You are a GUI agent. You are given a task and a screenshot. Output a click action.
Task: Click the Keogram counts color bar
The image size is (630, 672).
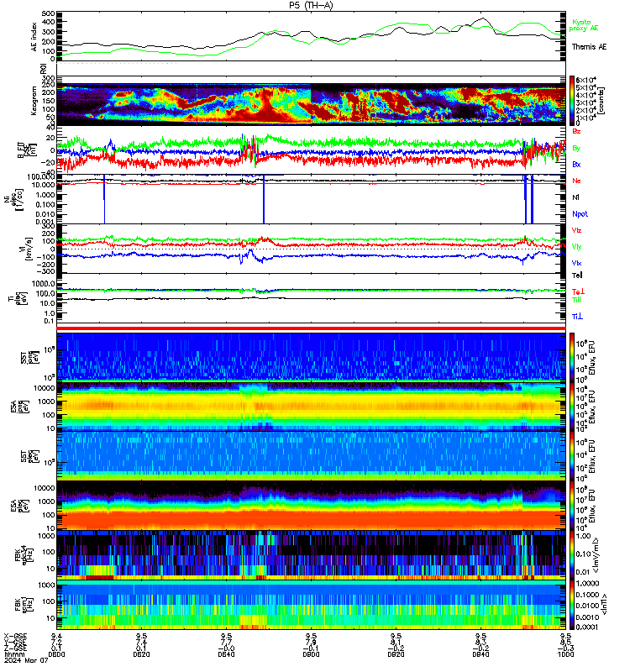pyautogui.click(x=572, y=101)
